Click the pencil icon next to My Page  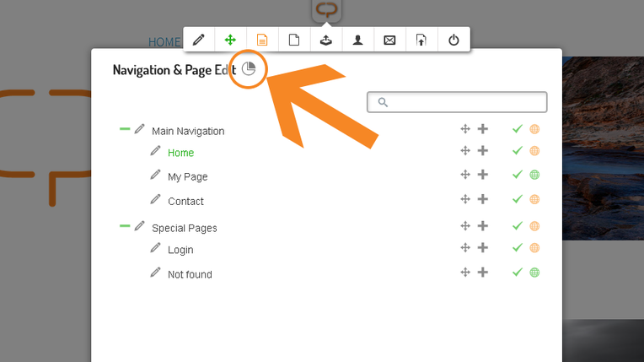[155, 175]
